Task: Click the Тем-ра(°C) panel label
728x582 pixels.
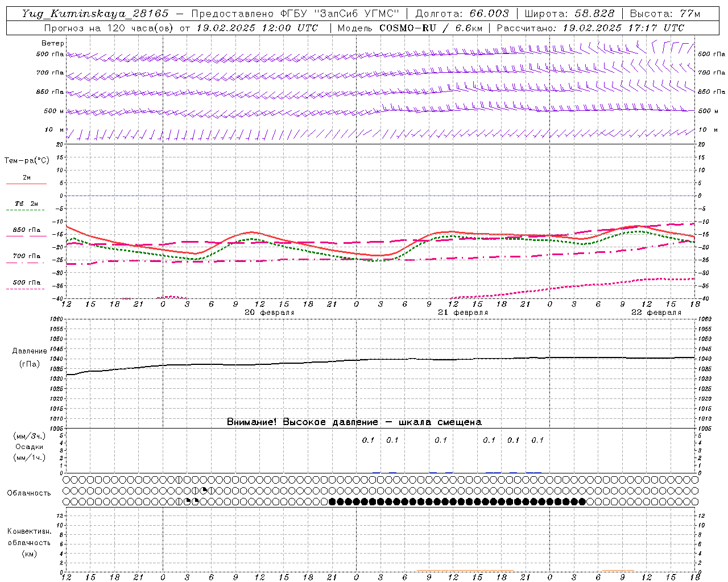Action: coord(27,161)
